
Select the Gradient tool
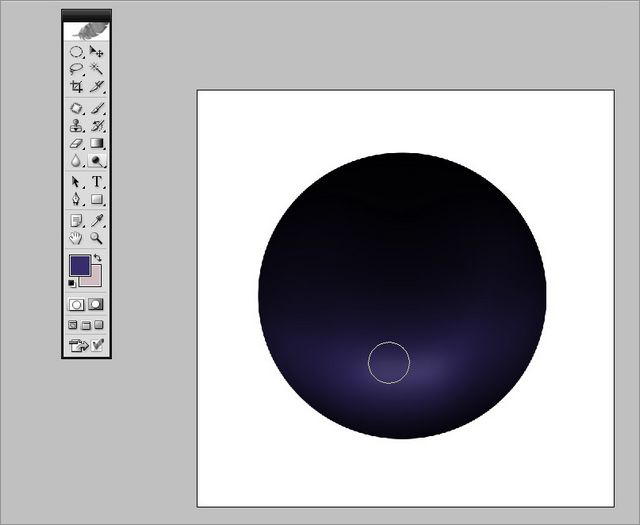tap(96, 143)
